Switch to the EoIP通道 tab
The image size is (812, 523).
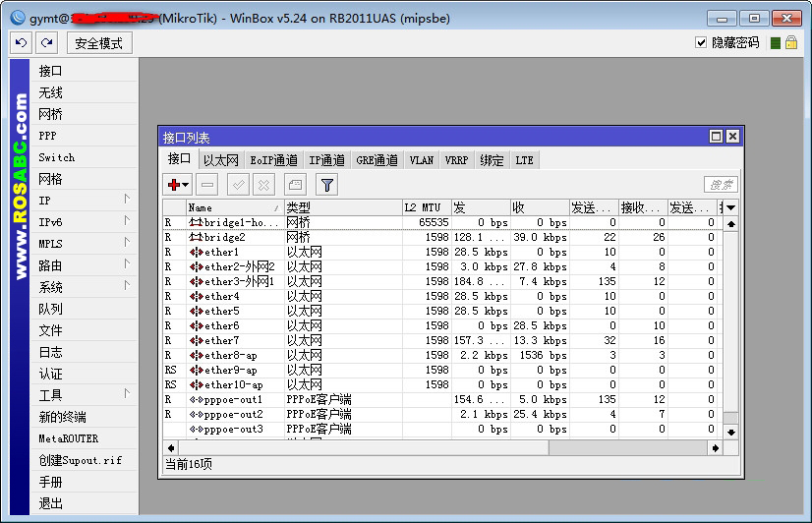click(x=273, y=160)
